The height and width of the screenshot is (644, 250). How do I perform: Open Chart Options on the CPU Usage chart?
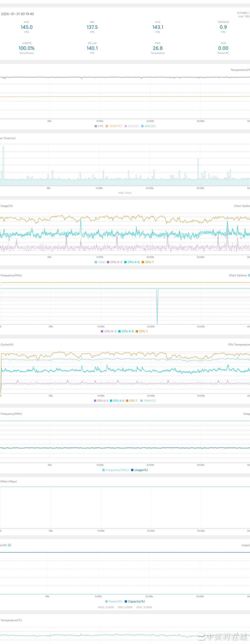[x=242, y=206]
